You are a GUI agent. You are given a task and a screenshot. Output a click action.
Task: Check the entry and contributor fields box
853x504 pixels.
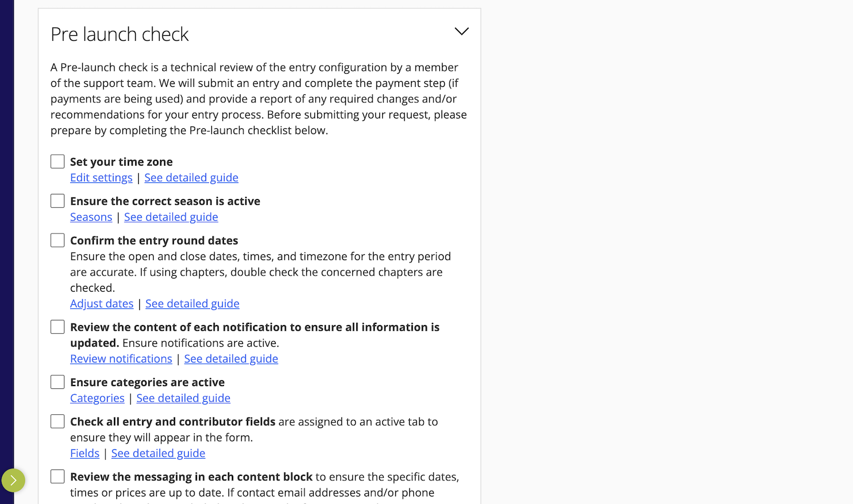58,422
